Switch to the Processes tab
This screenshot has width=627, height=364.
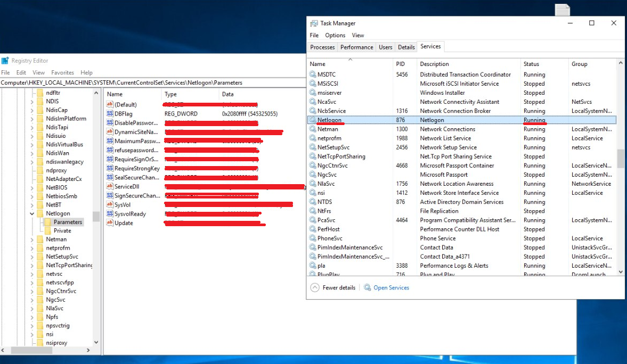tap(322, 47)
